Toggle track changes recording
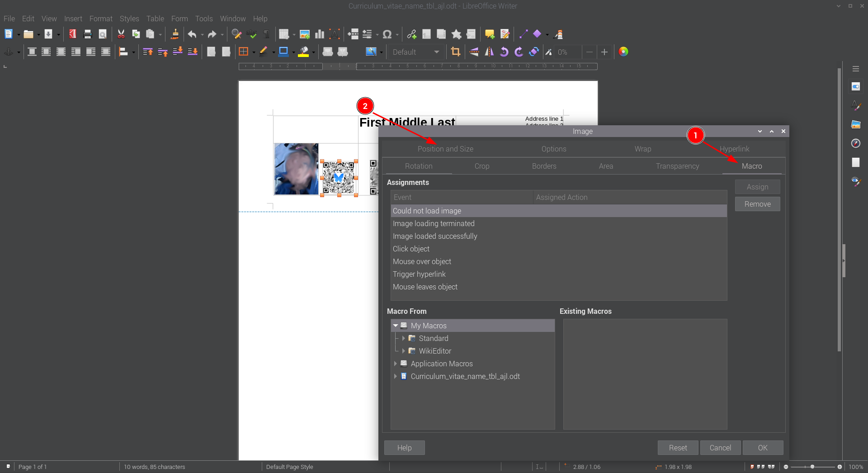The width and height of the screenshot is (868, 473). pos(505,34)
